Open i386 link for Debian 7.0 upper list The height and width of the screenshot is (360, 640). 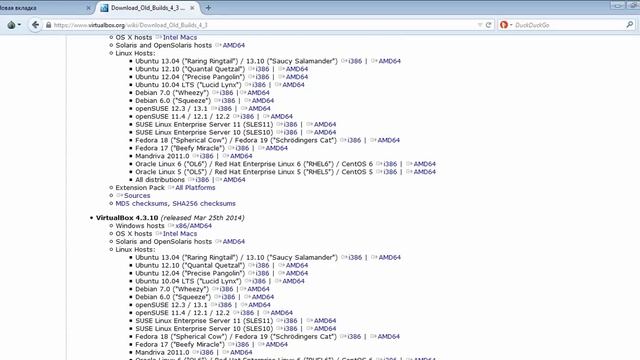coord(226,93)
